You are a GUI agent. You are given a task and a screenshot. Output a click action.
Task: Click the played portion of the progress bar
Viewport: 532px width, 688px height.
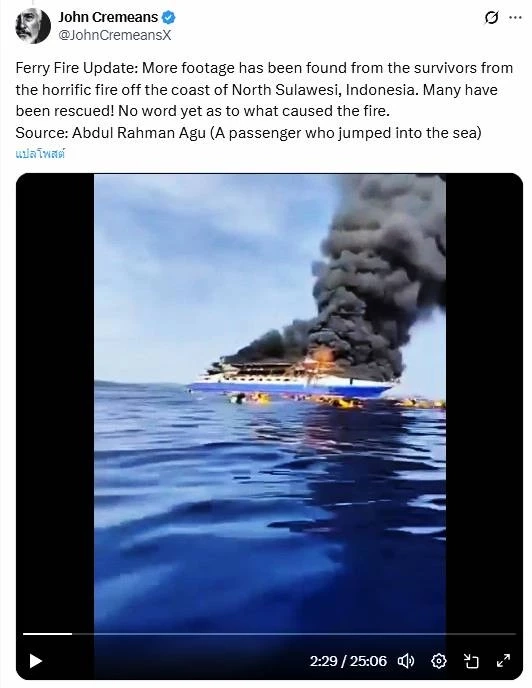click(x=47, y=634)
